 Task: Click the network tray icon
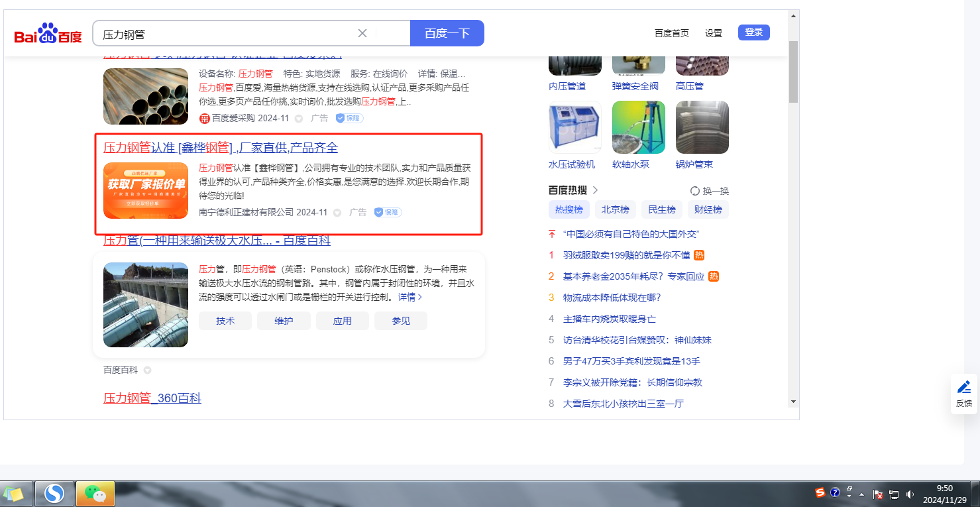tap(894, 494)
